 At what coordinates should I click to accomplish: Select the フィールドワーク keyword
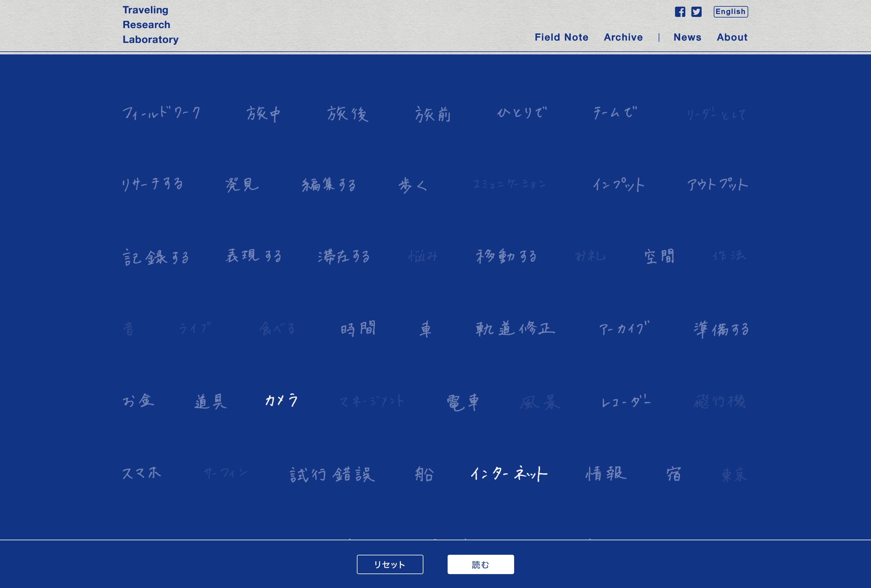[161, 112]
